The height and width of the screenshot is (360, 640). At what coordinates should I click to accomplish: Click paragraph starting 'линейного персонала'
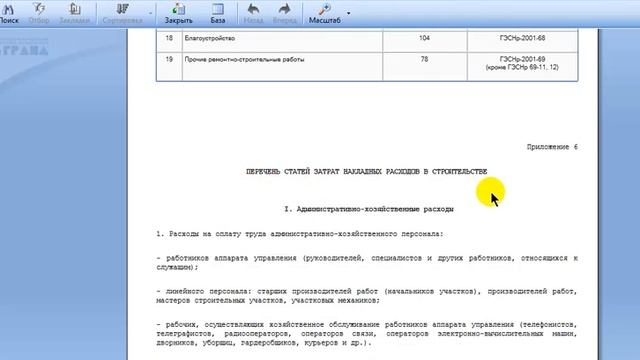pyautogui.click(x=367, y=296)
